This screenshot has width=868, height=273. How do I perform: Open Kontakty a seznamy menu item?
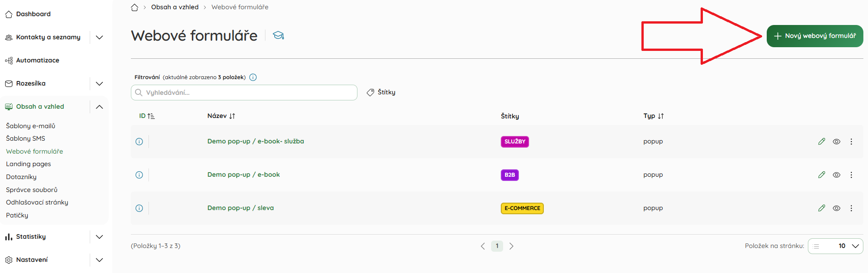point(43,37)
